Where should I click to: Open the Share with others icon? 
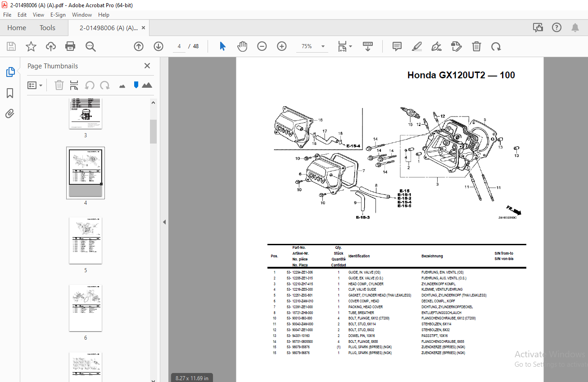[x=538, y=27]
